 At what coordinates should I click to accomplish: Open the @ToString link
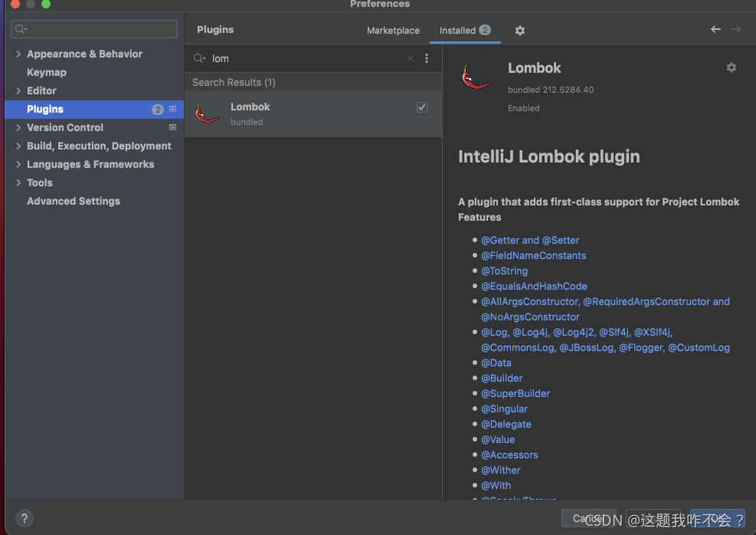pos(504,271)
